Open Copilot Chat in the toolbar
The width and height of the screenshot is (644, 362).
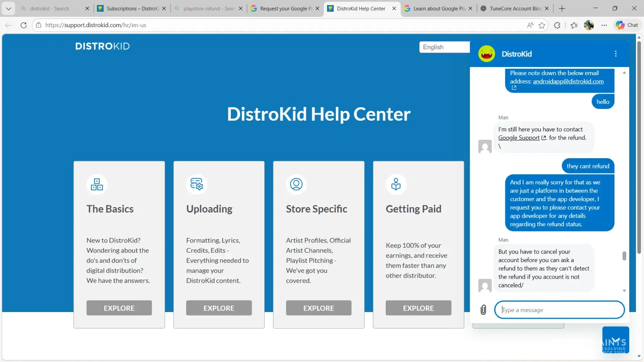tap(627, 25)
